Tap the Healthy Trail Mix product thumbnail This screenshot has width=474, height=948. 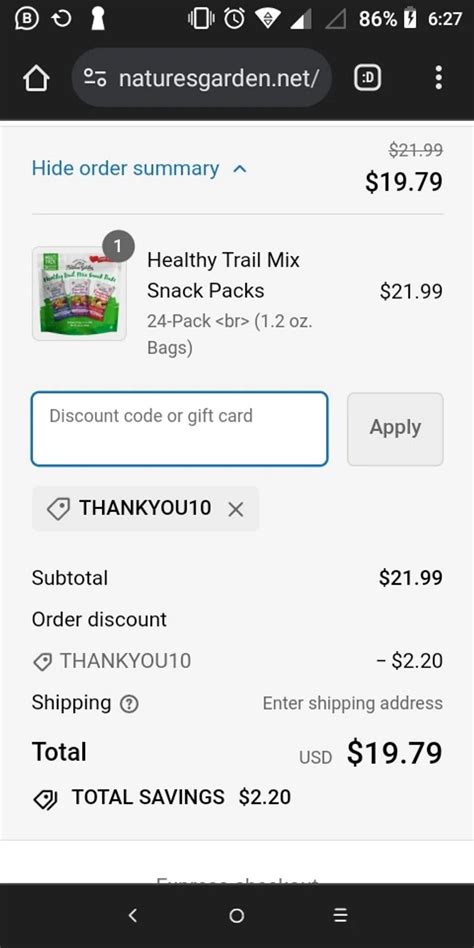pos(79,293)
